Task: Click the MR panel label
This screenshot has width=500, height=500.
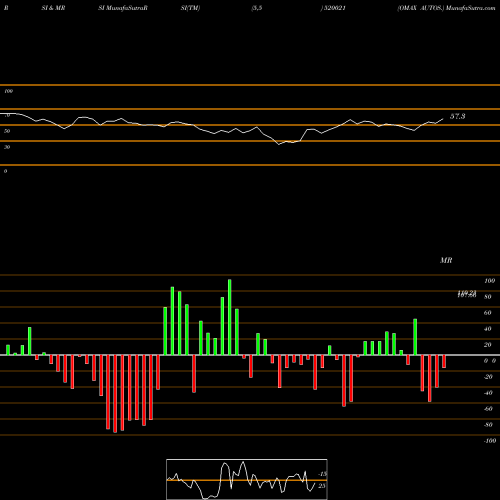Action: point(446,260)
